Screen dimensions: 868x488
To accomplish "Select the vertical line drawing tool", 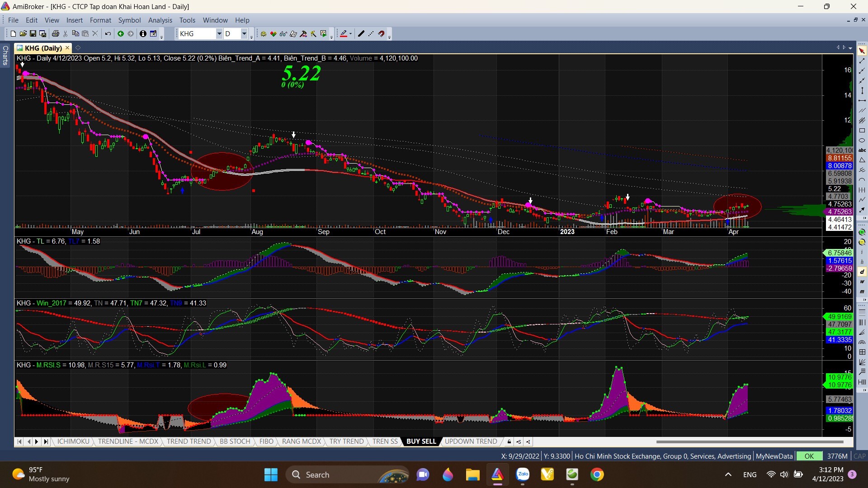I will [x=862, y=90].
